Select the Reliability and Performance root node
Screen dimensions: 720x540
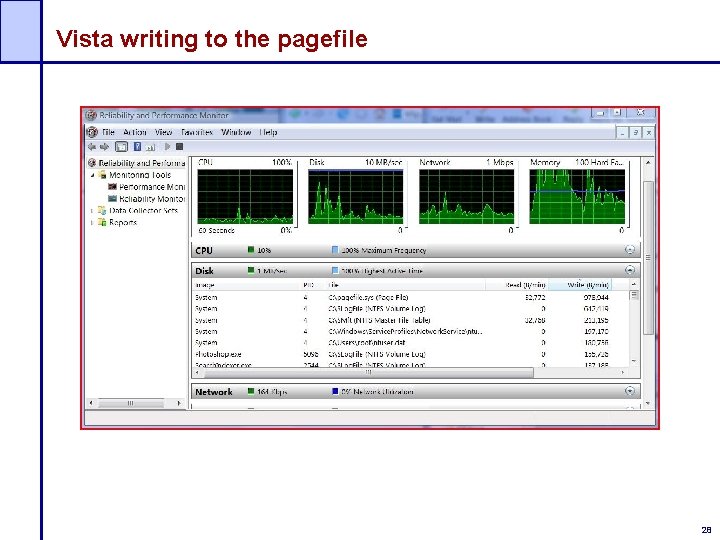click(137, 163)
